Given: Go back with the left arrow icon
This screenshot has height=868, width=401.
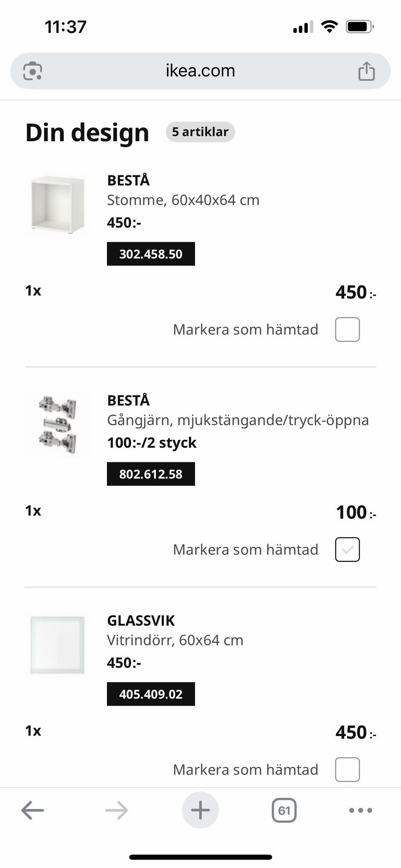Looking at the screenshot, I should (x=33, y=810).
